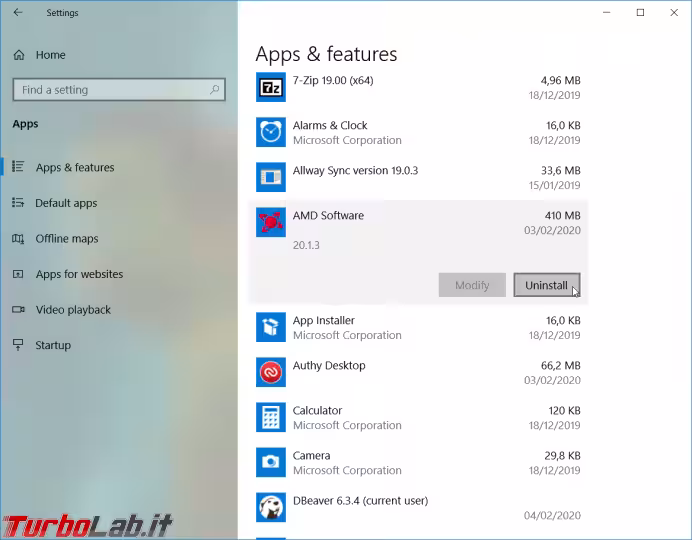
Task: Click the 7-Zip app icon
Action: point(271,87)
